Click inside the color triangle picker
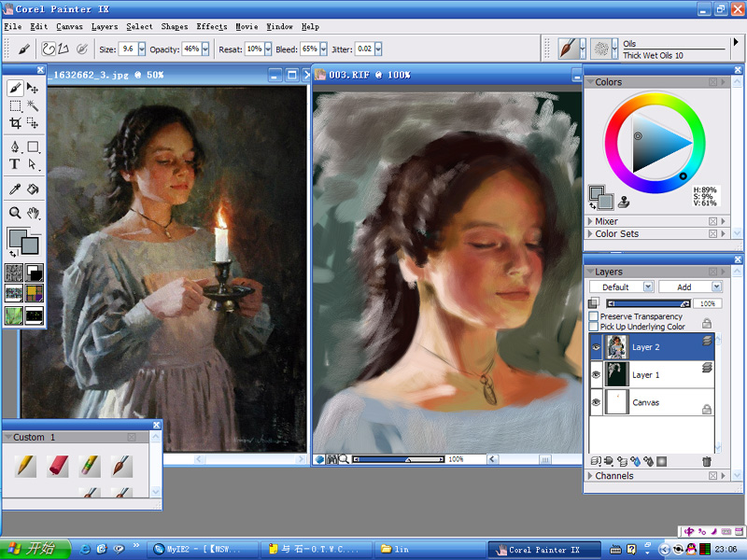 click(x=655, y=143)
